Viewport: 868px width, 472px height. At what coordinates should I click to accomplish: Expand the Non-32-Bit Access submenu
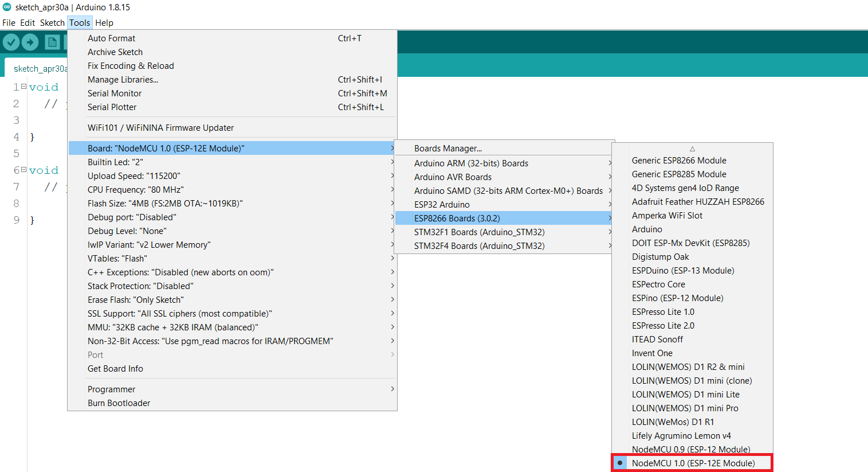(232, 341)
